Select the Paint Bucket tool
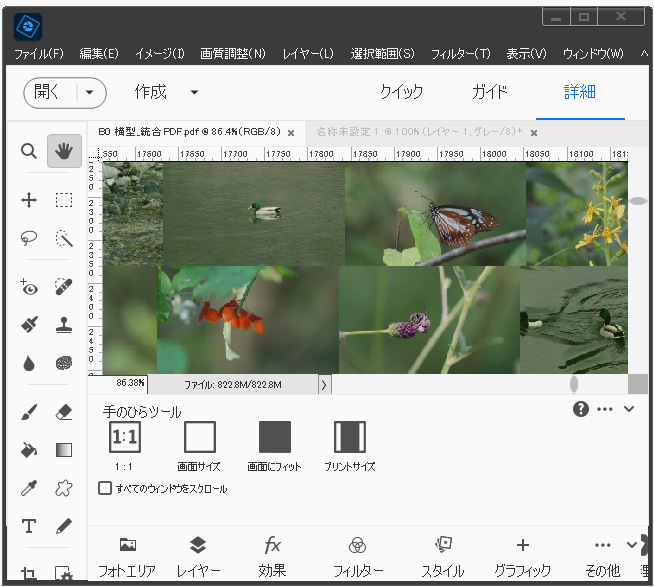The image size is (654, 587). (x=29, y=450)
